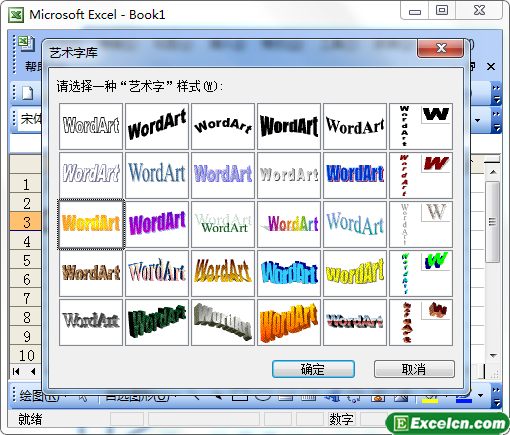Screen dimensions: 510x435
Task: Close the 艺术字库 dialog
Action: [440, 49]
